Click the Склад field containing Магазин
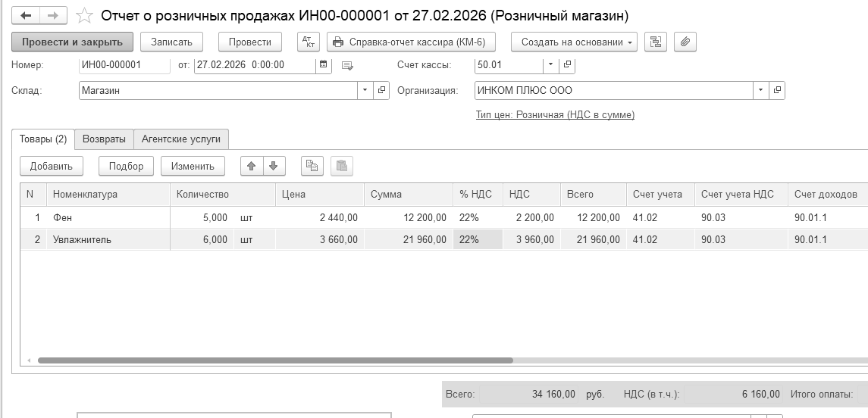 click(x=218, y=90)
